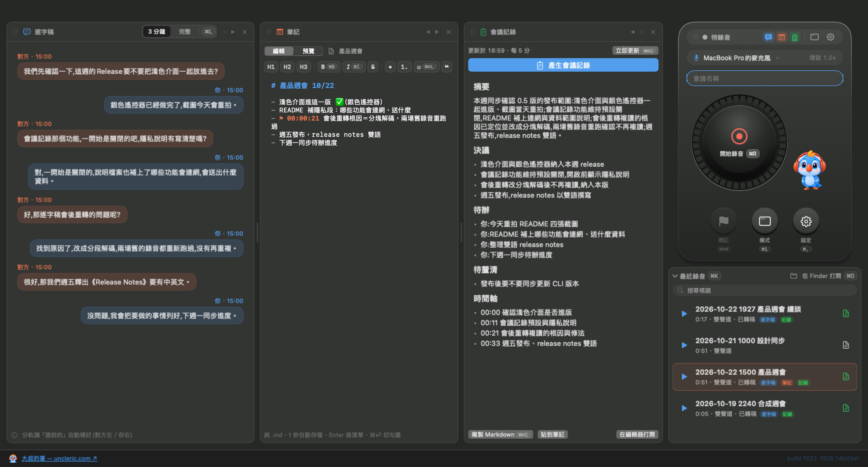Open the 大叔的筆 — uncleric.com link

[x=59, y=458]
